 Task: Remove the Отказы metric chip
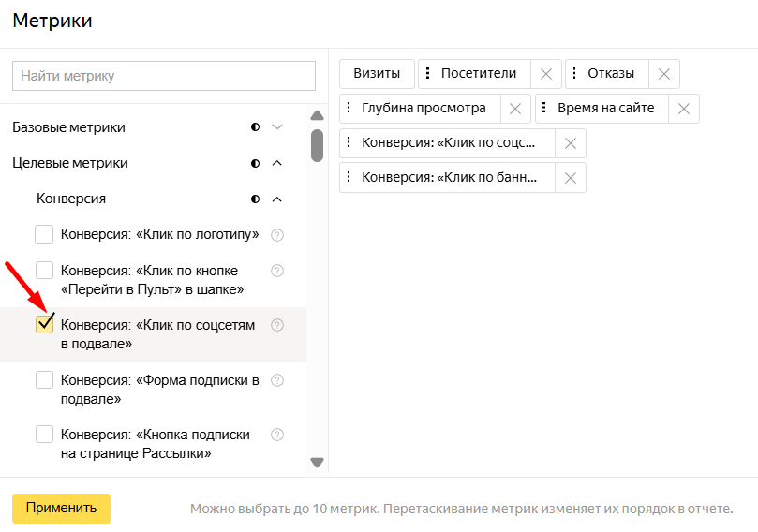click(664, 74)
